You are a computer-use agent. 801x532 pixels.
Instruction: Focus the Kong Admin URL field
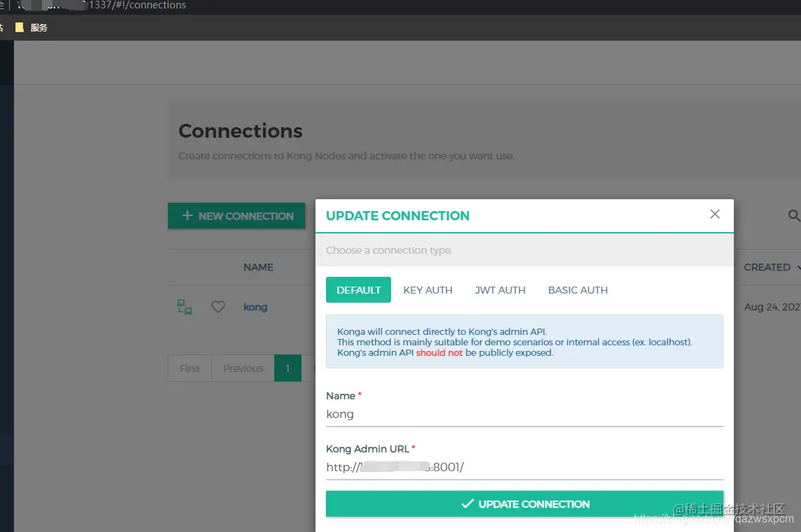point(525,467)
